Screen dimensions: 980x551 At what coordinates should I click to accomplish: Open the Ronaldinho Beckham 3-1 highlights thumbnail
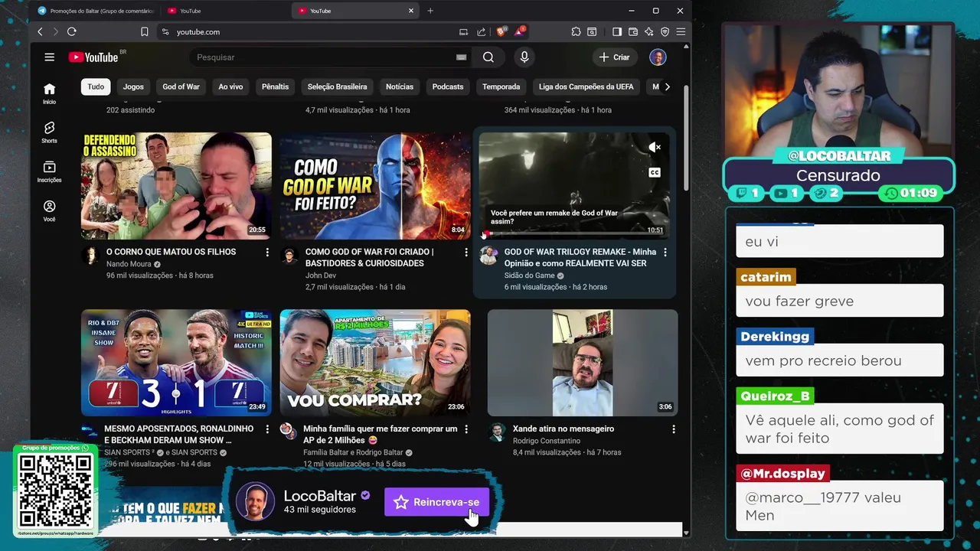[176, 363]
